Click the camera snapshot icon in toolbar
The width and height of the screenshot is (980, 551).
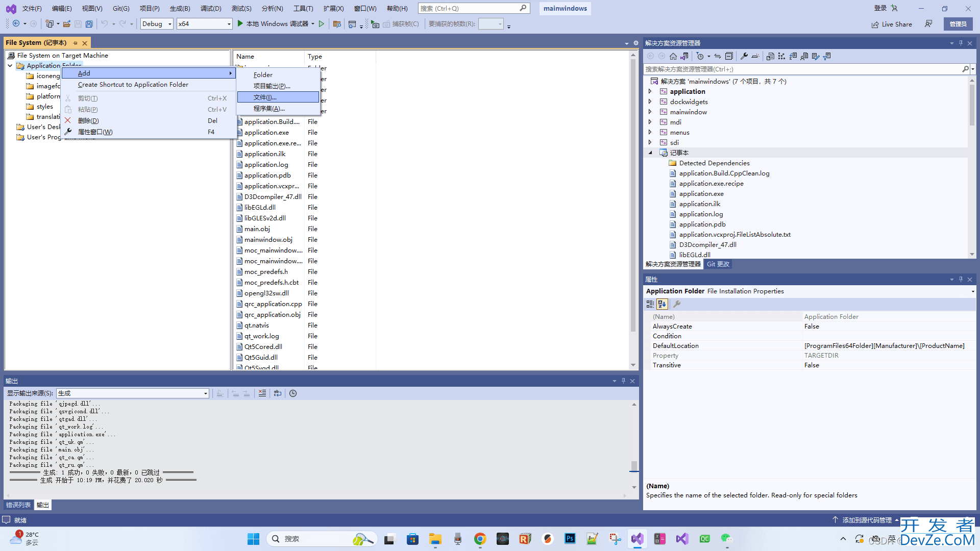click(375, 24)
